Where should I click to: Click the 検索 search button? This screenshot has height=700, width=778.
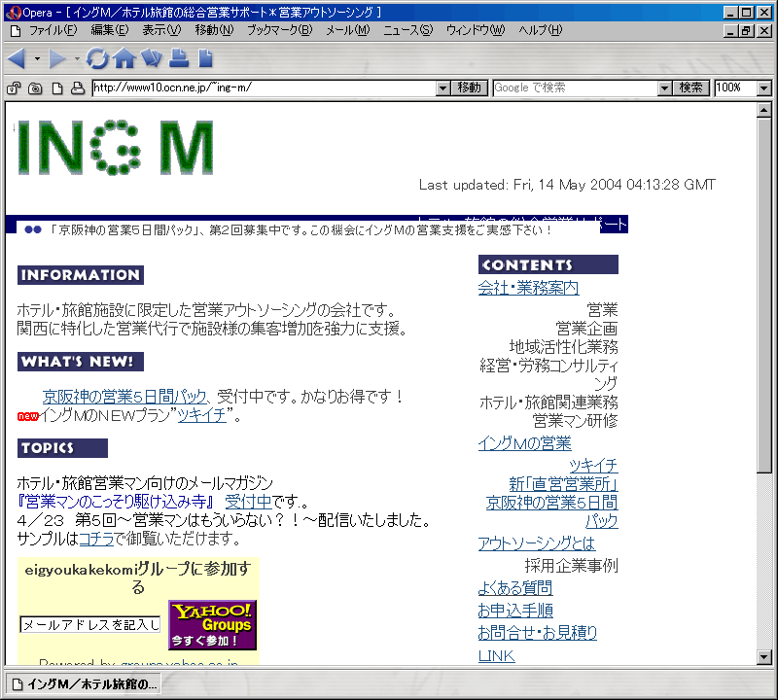[x=690, y=88]
